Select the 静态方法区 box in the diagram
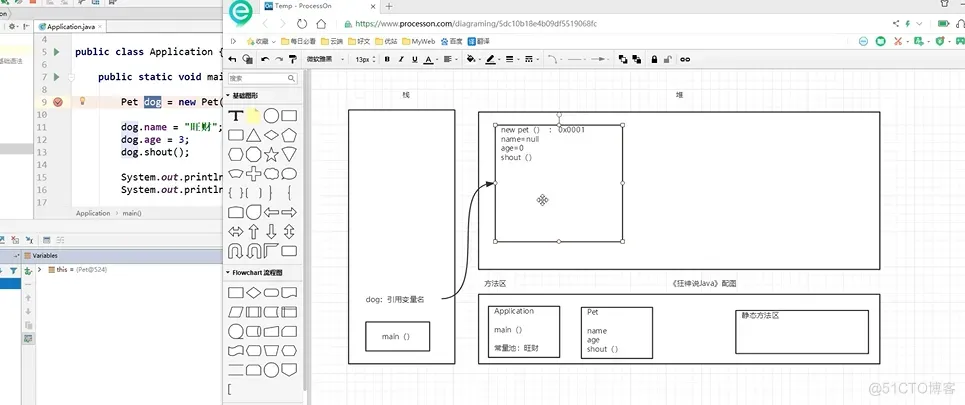Screen dimensions: 965x405 (801, 332)
